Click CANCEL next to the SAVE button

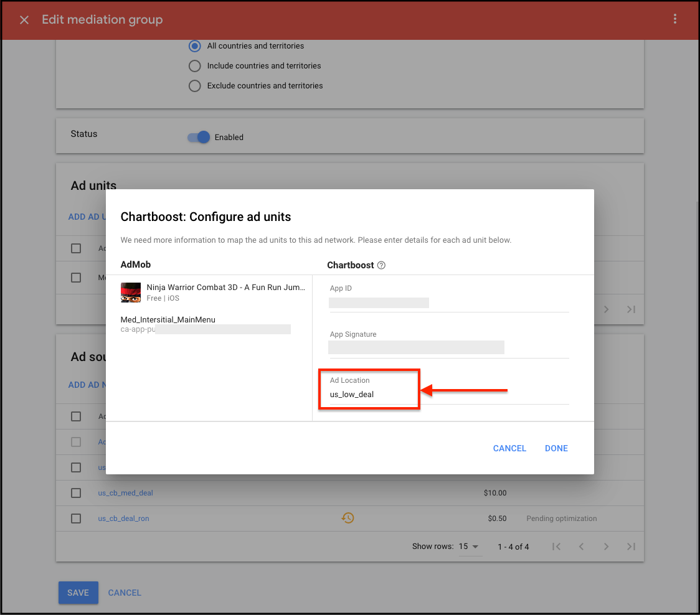(x=125, y=593)
